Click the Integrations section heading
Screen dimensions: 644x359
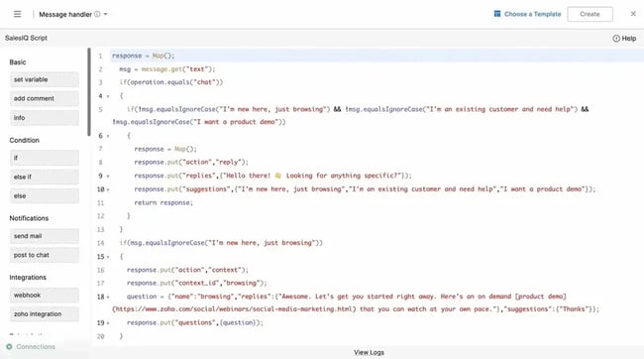click(28, 278)
